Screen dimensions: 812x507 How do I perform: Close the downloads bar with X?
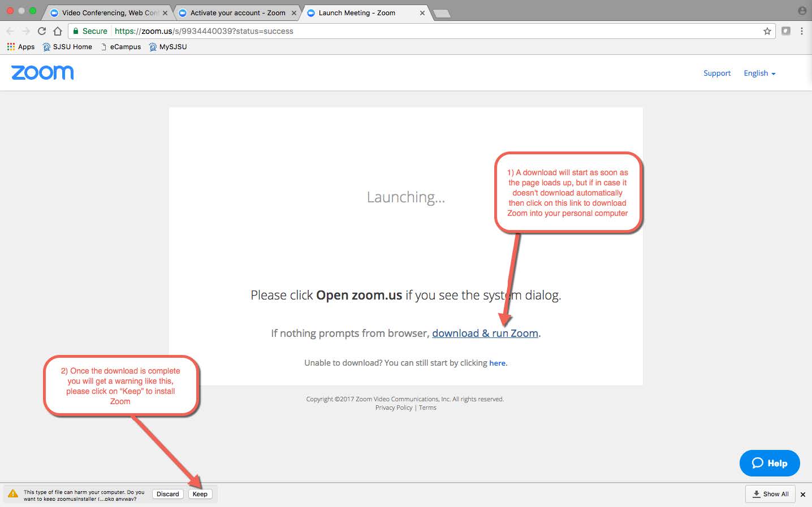pos(802,494)
